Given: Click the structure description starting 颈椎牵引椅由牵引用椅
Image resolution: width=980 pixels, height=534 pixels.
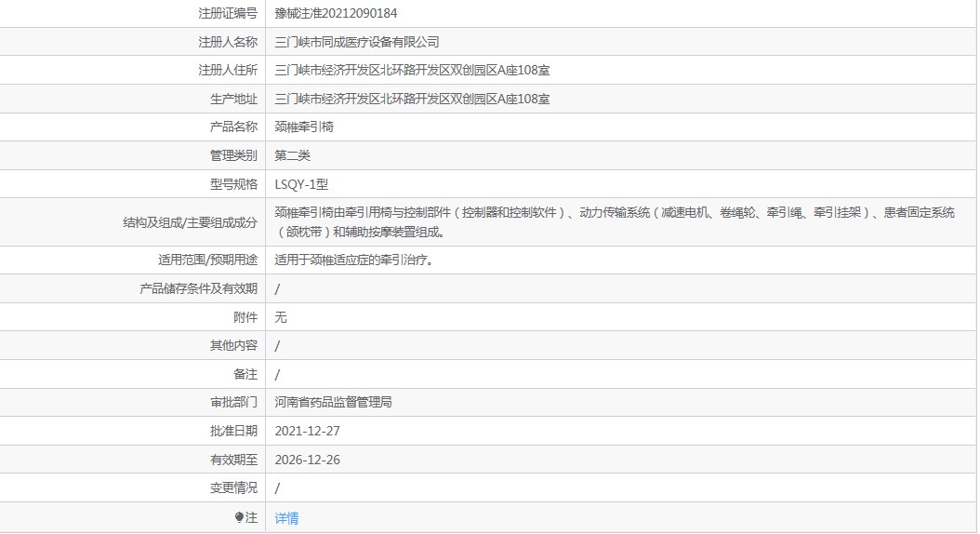Looking at the screenshot, I should [615, 222].
